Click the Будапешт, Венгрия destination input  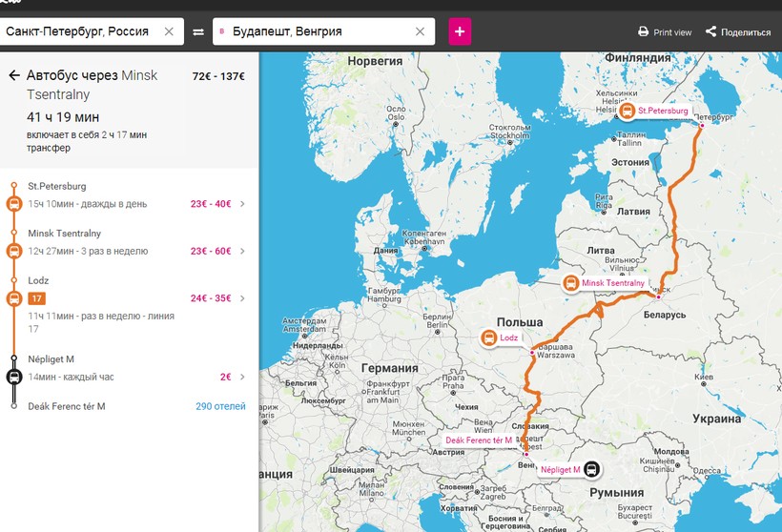tap(315, 31)
